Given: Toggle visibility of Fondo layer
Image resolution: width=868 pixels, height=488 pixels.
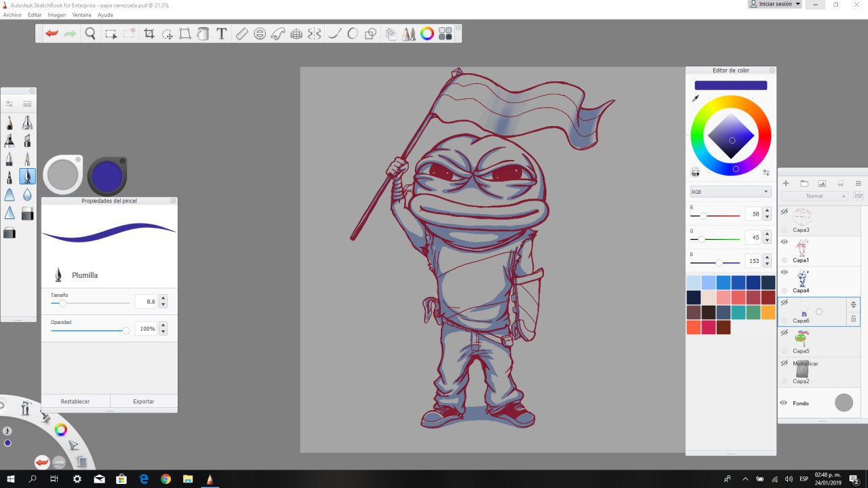Looking at the screenshot, I should click(x=784, y=403).
